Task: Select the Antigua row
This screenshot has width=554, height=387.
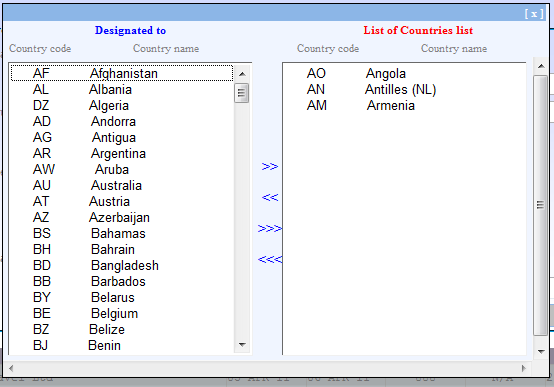Action: point(122,137)
